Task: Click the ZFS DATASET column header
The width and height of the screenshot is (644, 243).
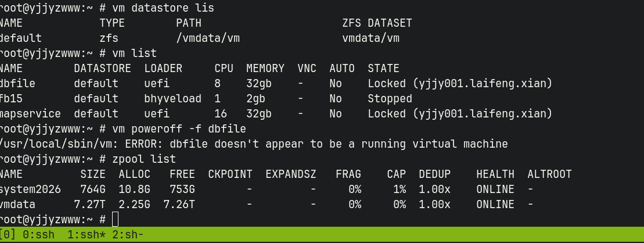Action: [x=377, y=23]
